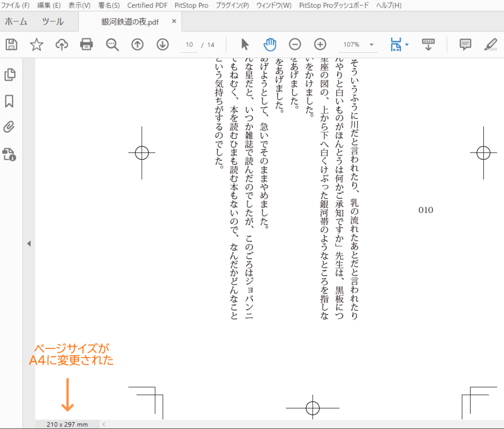Activate the Hand pan tool

270,45
